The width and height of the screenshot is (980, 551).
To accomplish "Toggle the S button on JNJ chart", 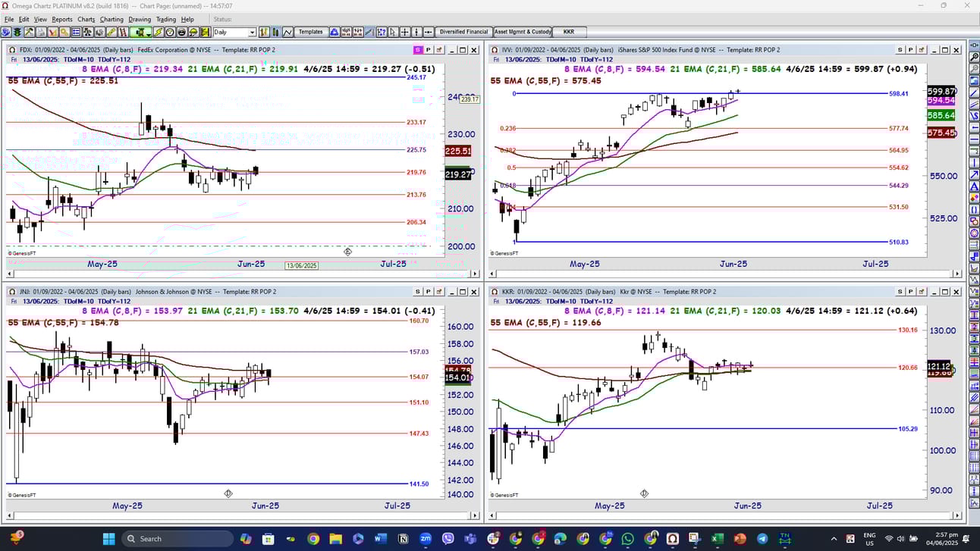I will point(417,292).
